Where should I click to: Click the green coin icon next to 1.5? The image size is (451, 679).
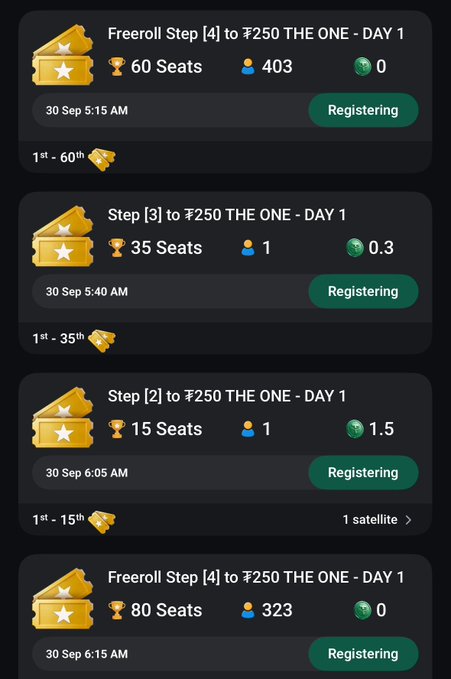pyautogui.click(x=355, y=429)
